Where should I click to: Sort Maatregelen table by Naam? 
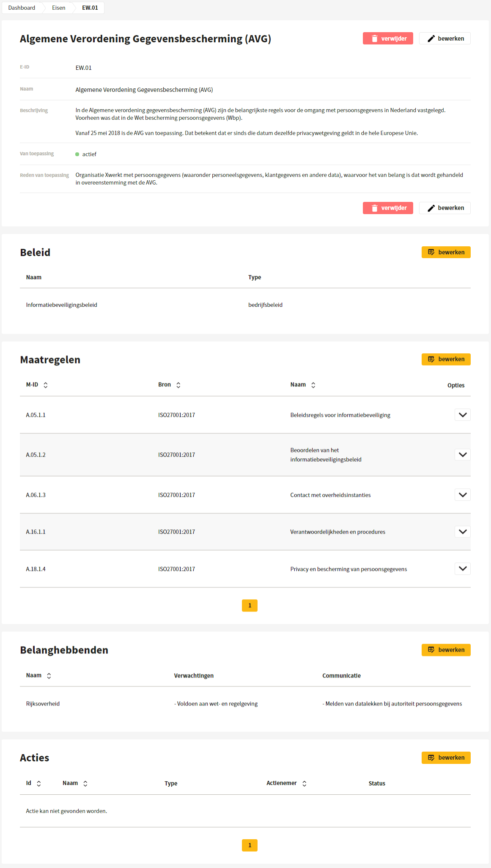[313, 385]
